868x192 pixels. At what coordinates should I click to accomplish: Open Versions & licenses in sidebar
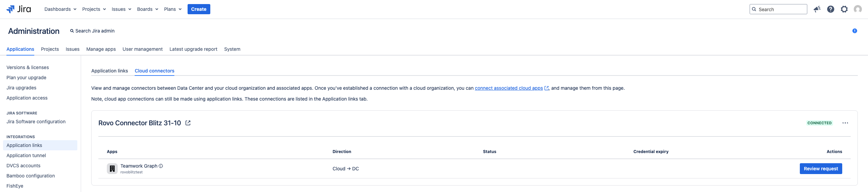point(27,67)
